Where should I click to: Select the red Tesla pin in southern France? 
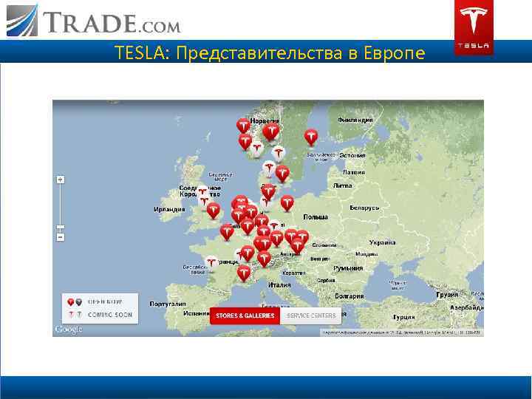[243, 273]
